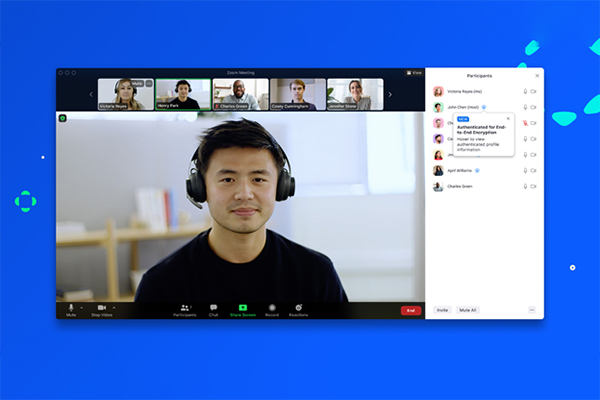Image resolution: width=600 pixels, height=400 pixels.
Task: Stop Video using the camera button
Action: pyautogui.click(x=102, y=307)
